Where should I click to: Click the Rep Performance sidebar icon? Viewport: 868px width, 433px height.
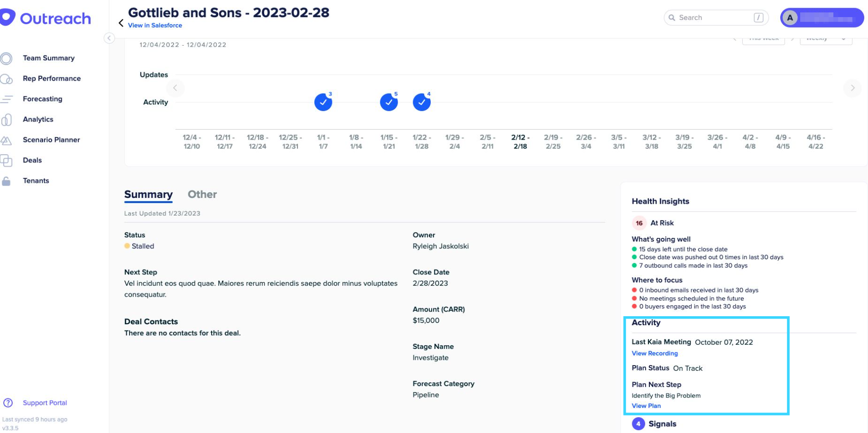click(6, 79)
